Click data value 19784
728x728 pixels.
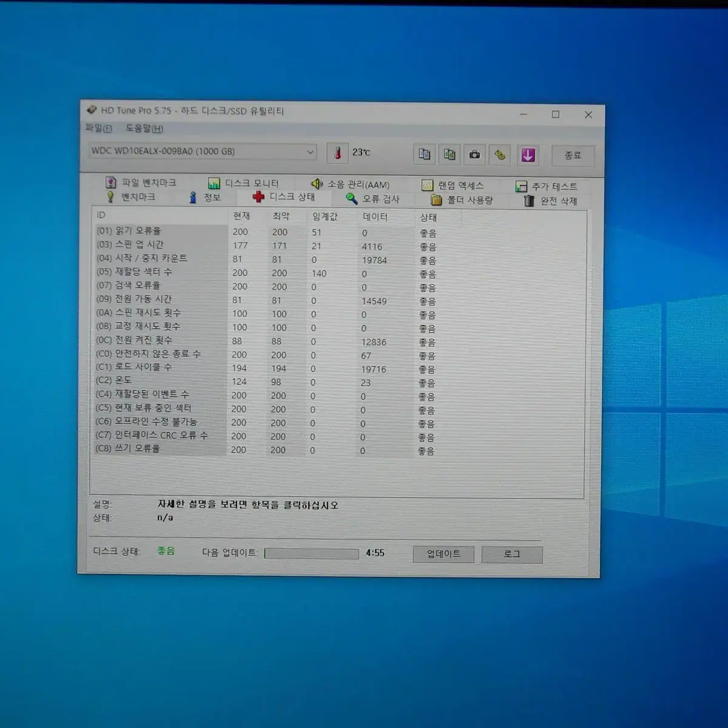[x=374, y=260]
